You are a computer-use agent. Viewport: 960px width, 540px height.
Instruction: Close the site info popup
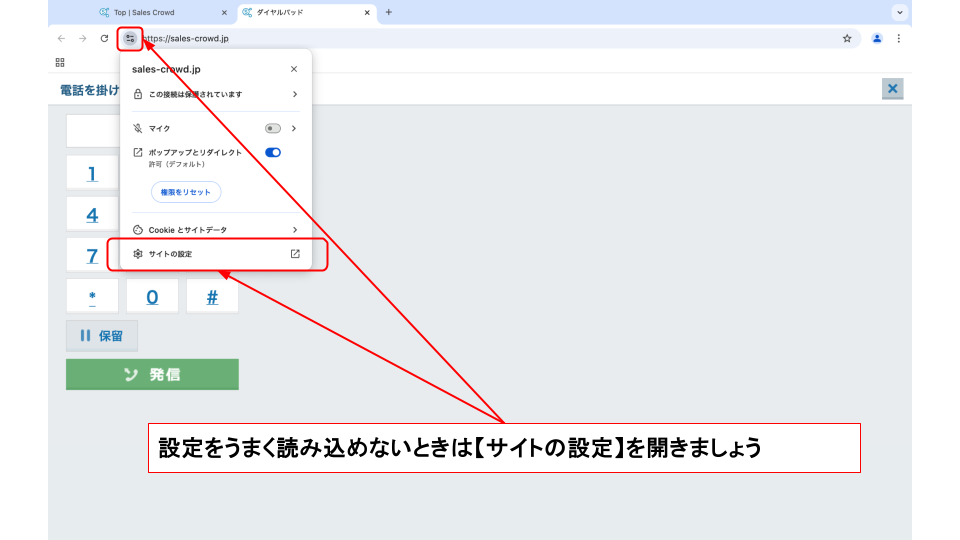tap(294, 70)
